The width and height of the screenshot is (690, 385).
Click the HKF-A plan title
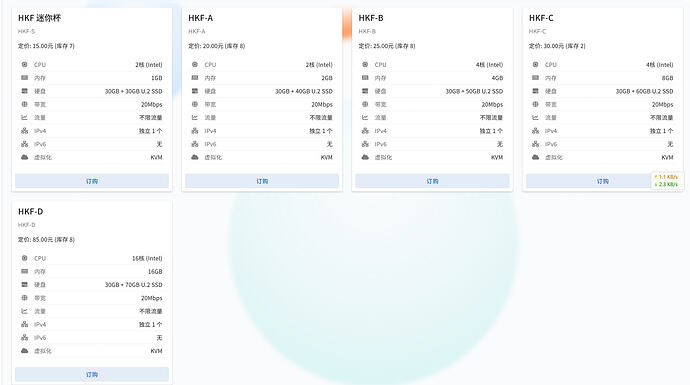(x=201, y=18)
